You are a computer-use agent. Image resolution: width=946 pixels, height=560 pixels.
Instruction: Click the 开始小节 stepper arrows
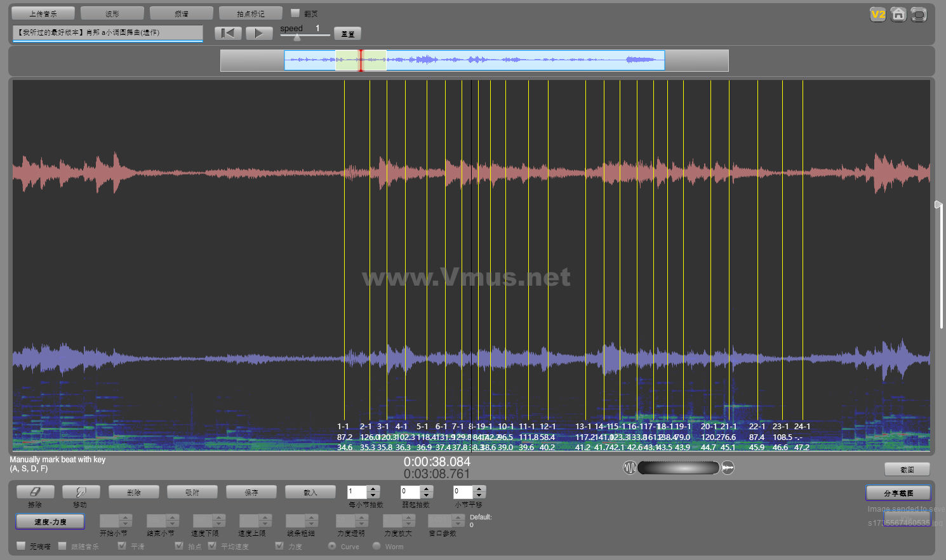[126, 521]
